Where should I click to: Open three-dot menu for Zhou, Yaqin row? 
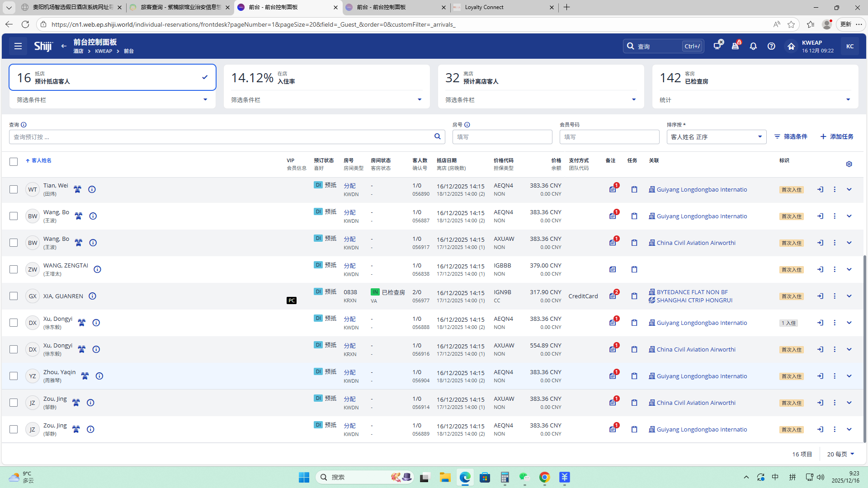[x=835, y=376]
